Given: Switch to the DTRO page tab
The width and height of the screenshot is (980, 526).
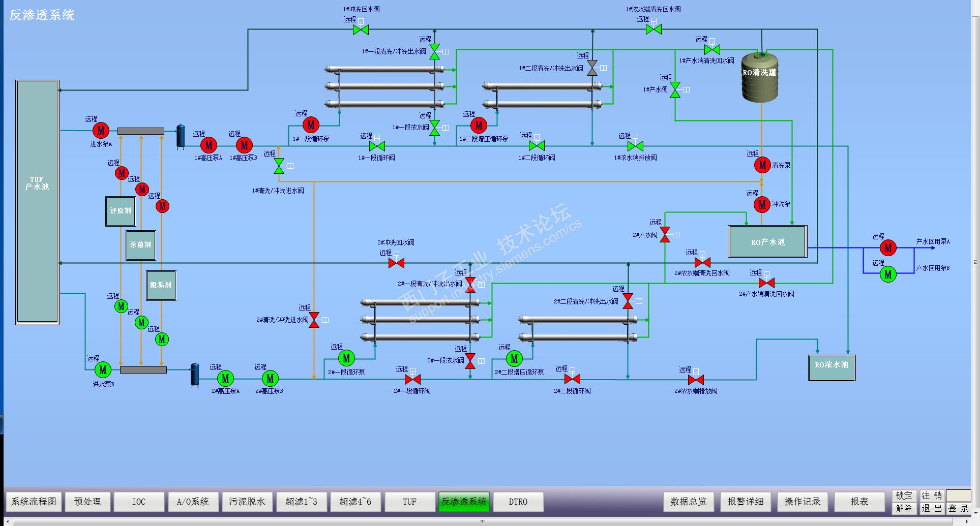Looking at the screenshot, I should tap(518, 502).
